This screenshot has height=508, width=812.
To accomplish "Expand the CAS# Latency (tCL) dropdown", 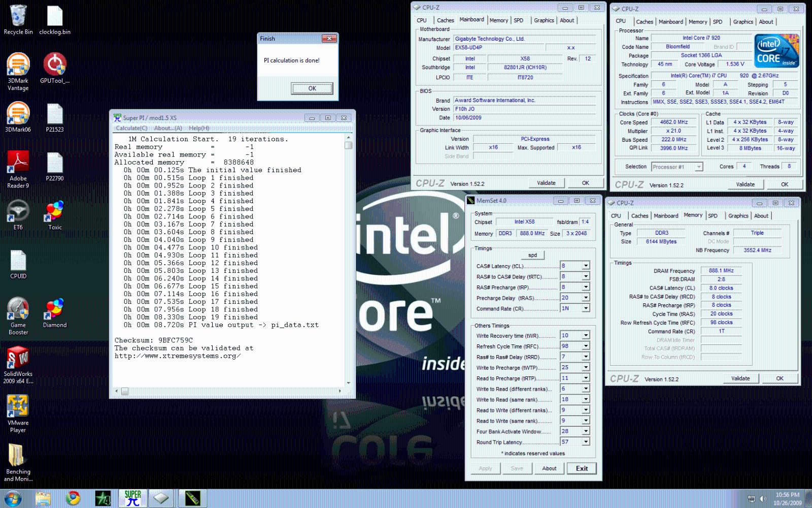I will pos(586,266).
